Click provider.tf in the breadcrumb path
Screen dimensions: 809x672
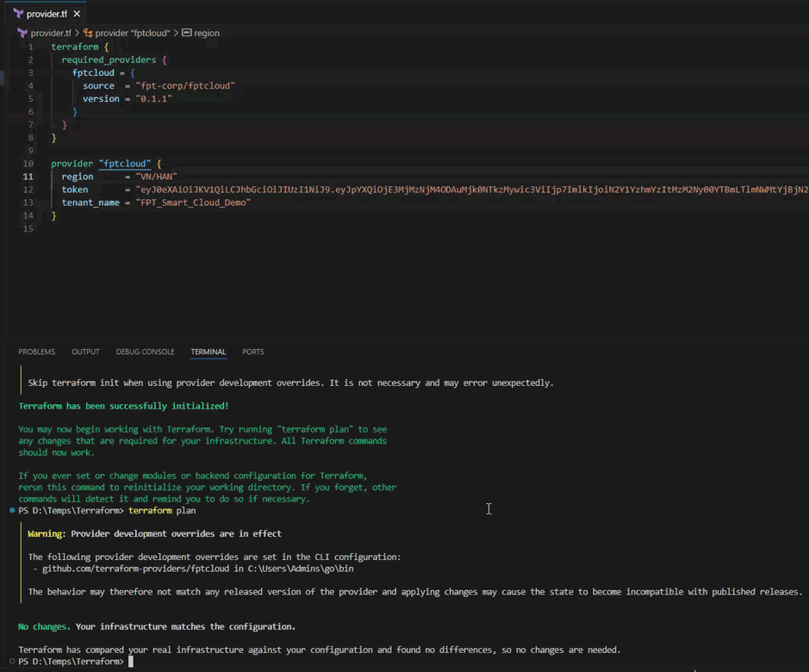point(51,33)
